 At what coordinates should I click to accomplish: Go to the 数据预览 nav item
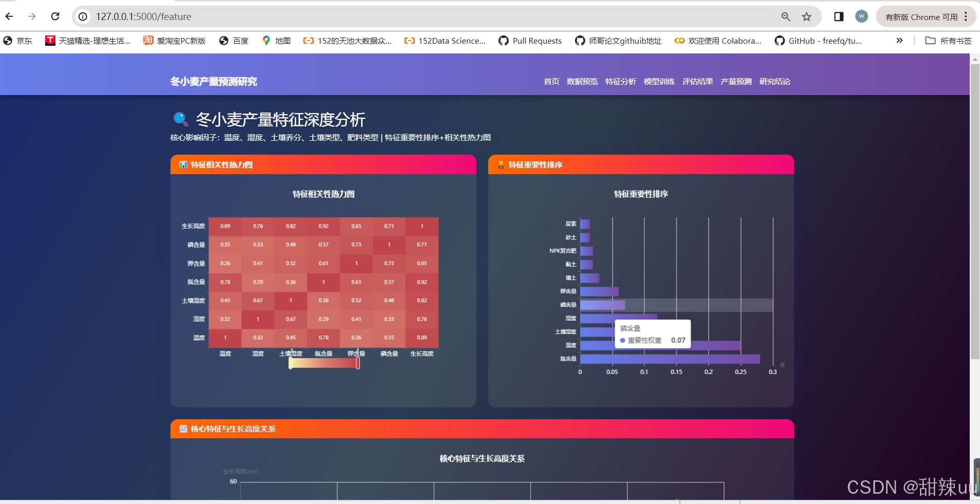pos(582,82)
